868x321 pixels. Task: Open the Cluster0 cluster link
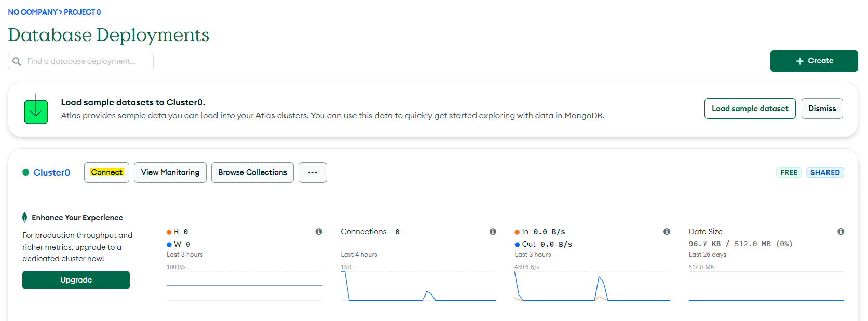point(52,172)
